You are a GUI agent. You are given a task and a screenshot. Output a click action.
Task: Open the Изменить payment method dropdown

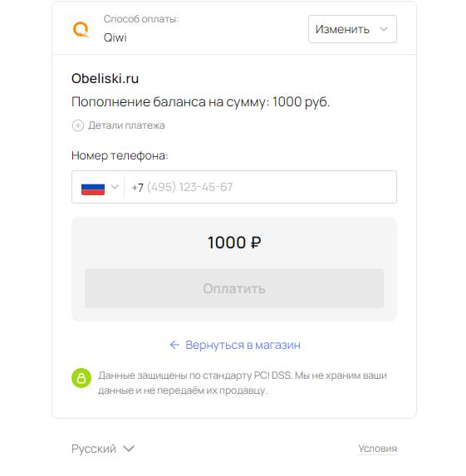point(352,29)
